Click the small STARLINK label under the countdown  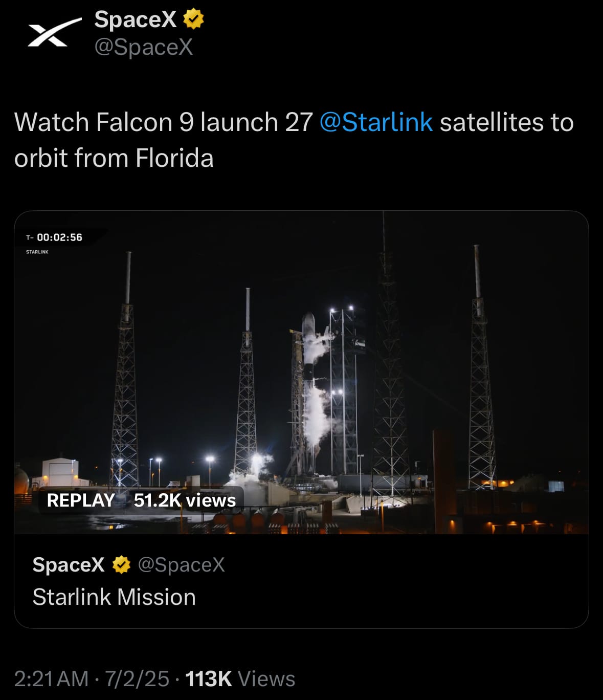37,252
